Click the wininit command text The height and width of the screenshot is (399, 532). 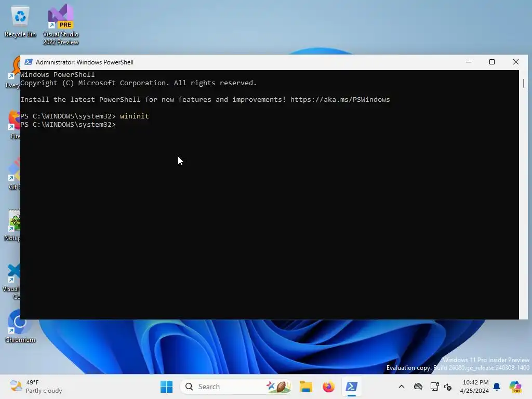pos(135,116)
